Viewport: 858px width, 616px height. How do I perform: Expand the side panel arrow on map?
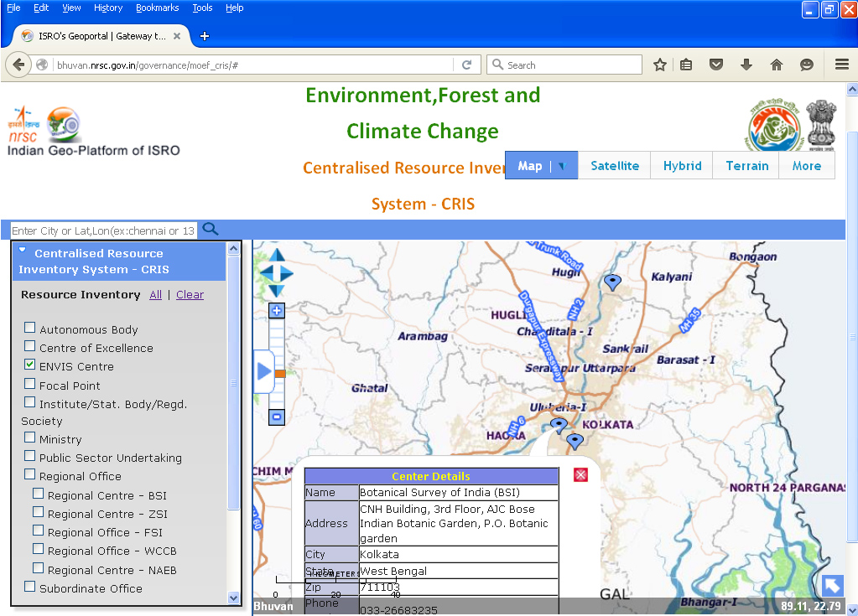click(263, 371)
